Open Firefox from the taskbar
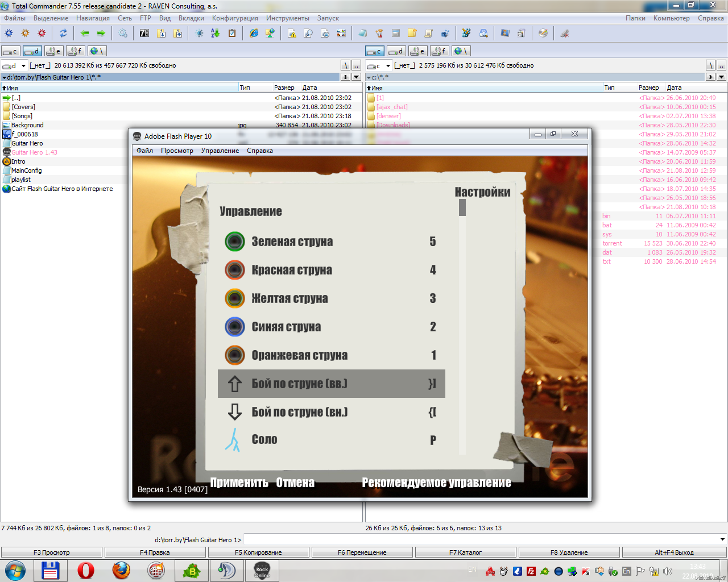The width and height of the screenshot is (728, 582). pos(121,570)
